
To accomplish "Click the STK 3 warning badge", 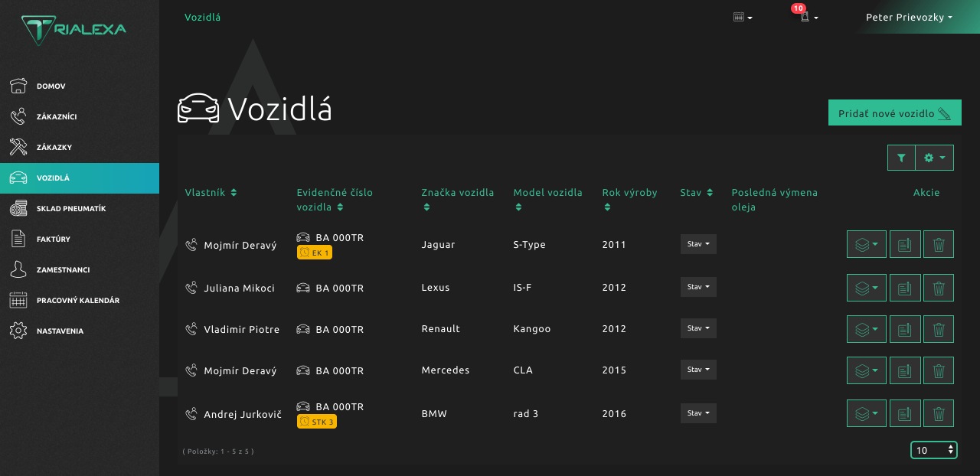I will [317, 422].
